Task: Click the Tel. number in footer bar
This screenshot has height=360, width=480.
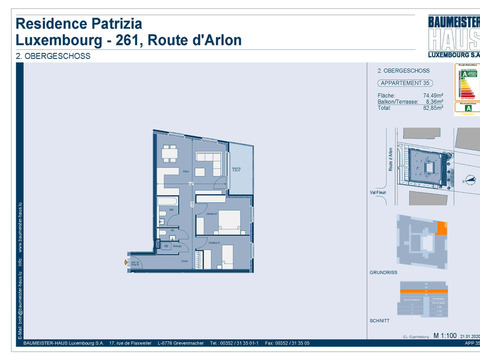Action: pyautogui.click(x=234, y=343)
